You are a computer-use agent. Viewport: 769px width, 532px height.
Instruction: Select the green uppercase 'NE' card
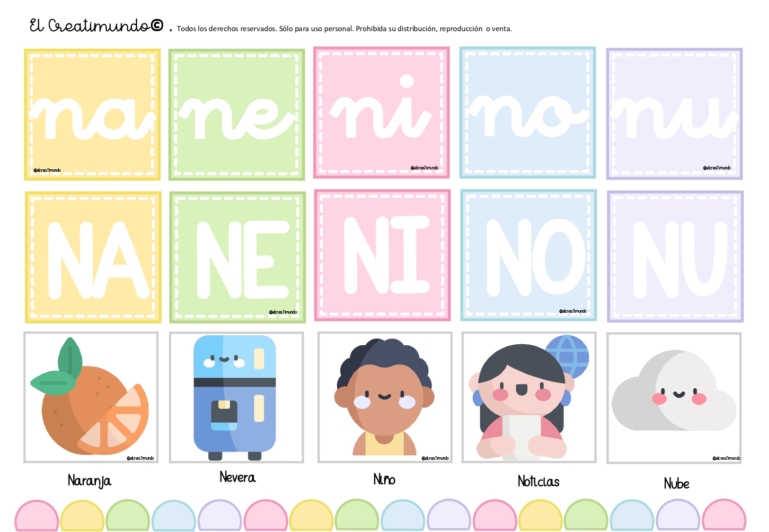pos(238,257)
